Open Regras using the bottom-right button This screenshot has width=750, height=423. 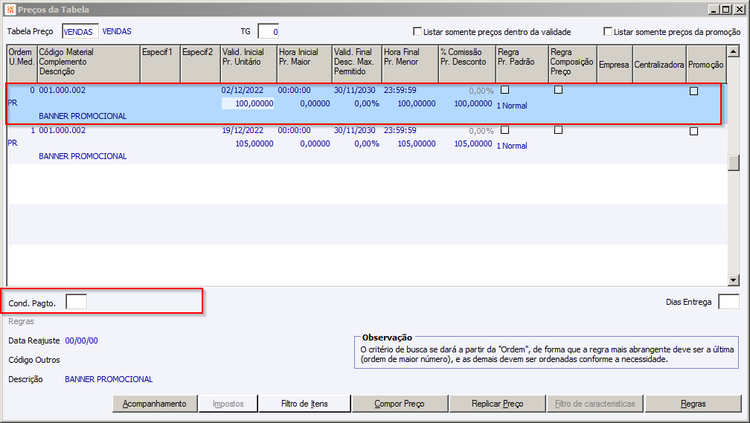tap(693, 404)
